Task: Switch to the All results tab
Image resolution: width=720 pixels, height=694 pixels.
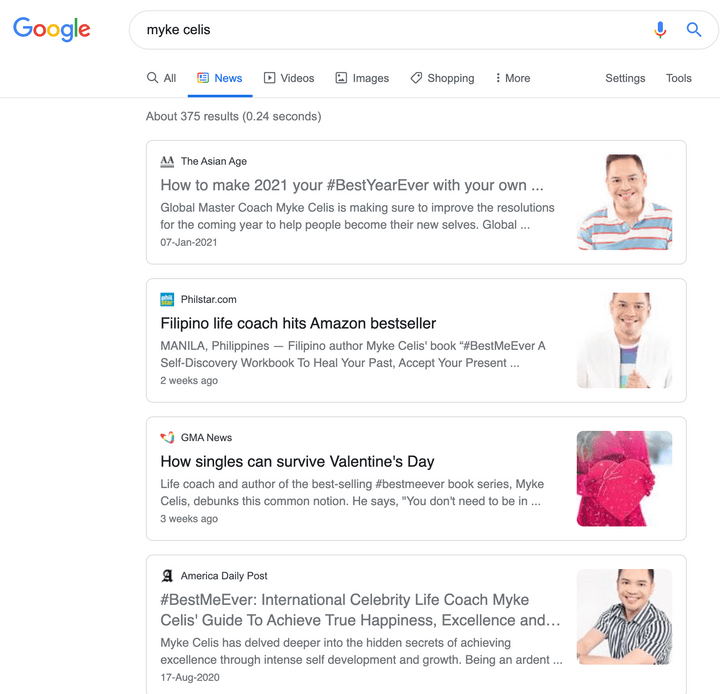Action: (161, 78)
